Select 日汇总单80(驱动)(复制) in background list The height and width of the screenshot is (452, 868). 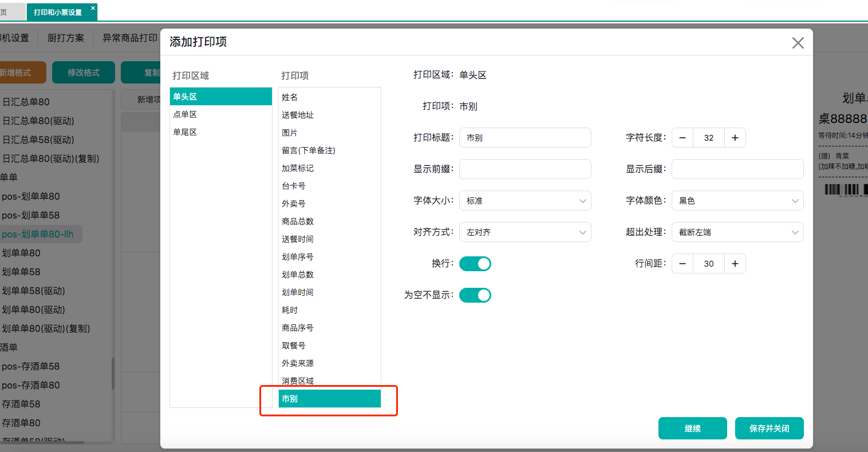point(51,158)
